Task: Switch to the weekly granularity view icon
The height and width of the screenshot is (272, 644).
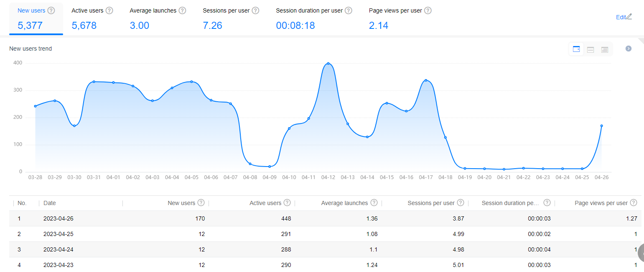Action: tap(591, 49)
